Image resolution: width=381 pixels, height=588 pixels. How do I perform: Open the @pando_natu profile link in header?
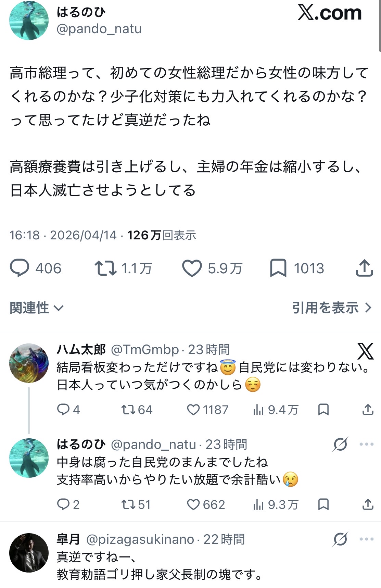(99, 29)
